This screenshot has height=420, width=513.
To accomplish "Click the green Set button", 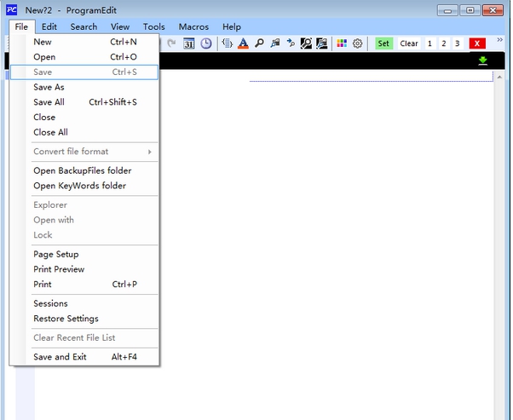I will [x=383, y=43].
